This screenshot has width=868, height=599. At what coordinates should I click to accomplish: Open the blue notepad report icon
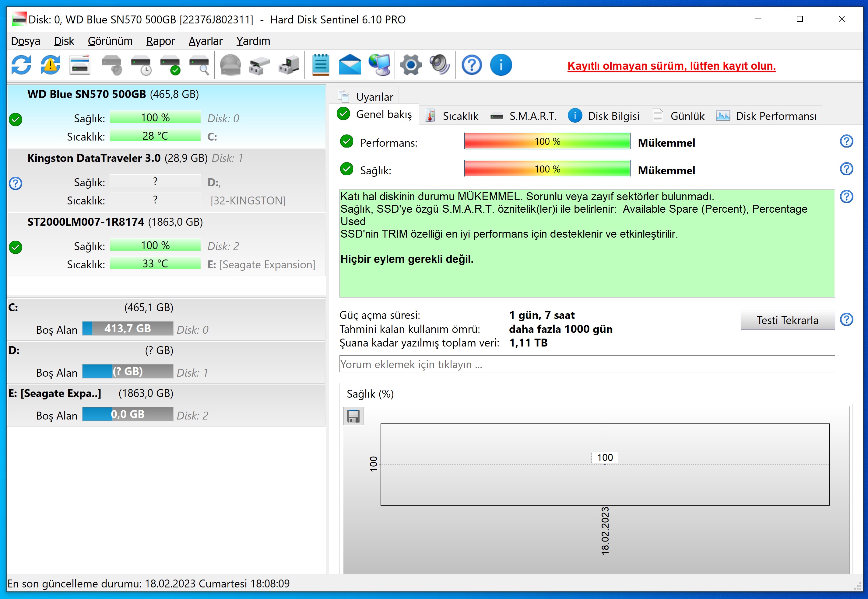pos(321,65)
